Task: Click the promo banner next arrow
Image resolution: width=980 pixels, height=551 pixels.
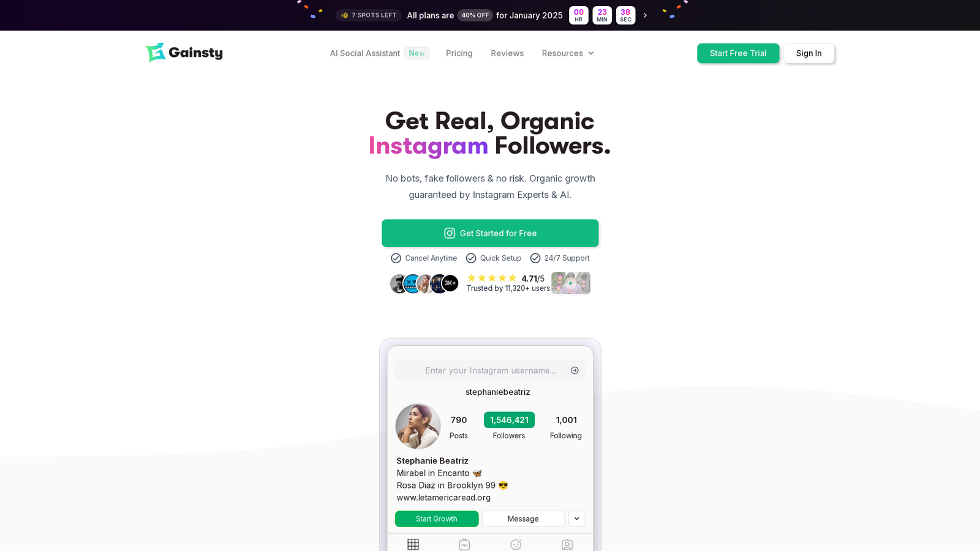Action: click(645, 15)
